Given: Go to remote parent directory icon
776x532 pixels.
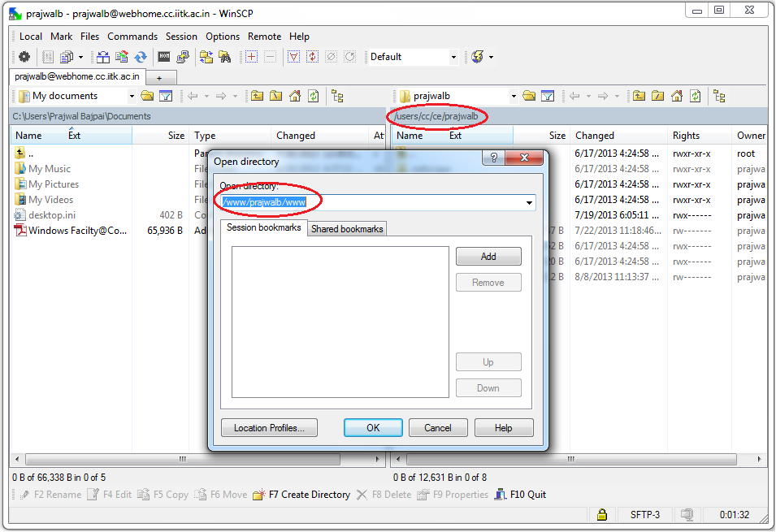Looking at the screenshot, I should 639,96.
